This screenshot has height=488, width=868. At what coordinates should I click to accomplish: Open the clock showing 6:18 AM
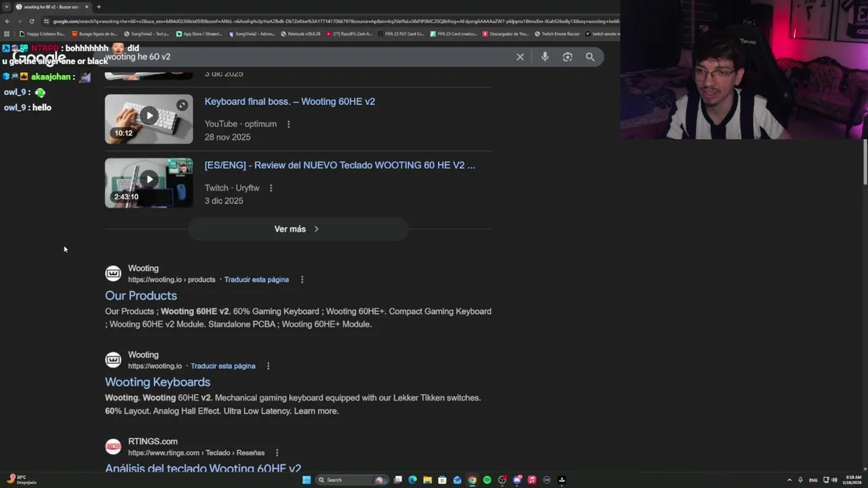(853, 480)
